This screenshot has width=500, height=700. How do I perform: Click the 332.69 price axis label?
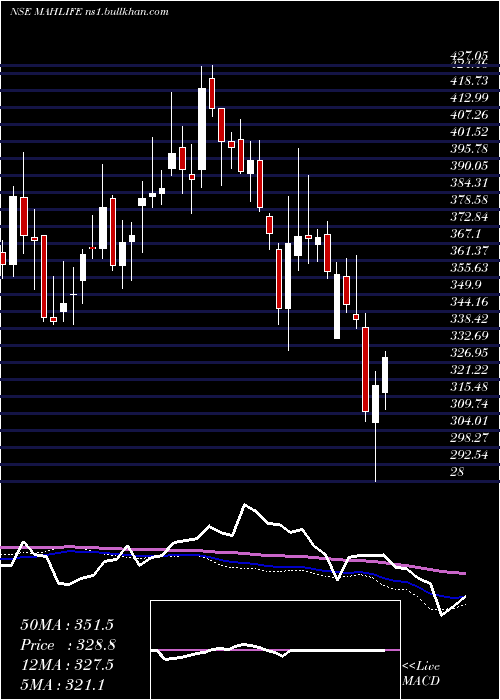469,335
